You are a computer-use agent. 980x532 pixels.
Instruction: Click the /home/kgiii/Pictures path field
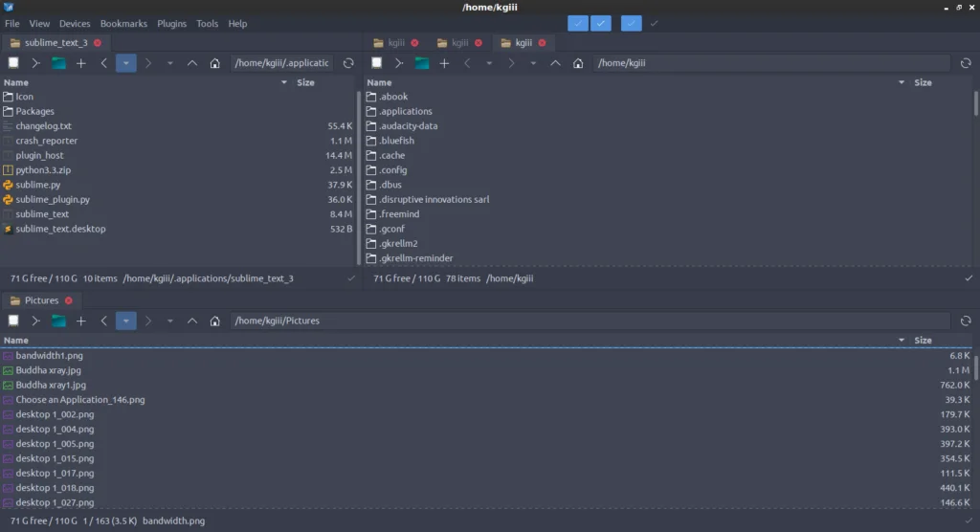[x=590, y=321]
